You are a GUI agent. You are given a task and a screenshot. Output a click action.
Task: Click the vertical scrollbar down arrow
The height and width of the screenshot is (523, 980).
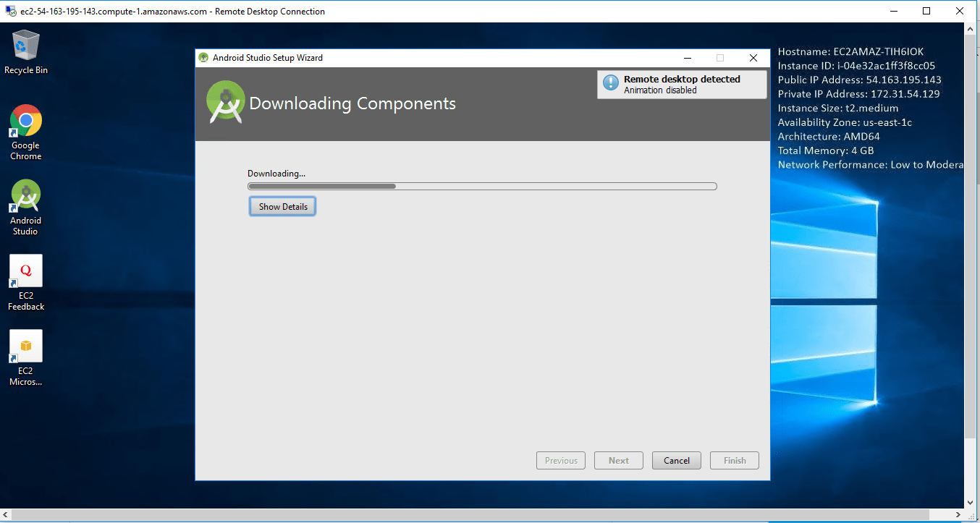pyautogui.click(x=971, y=503)
